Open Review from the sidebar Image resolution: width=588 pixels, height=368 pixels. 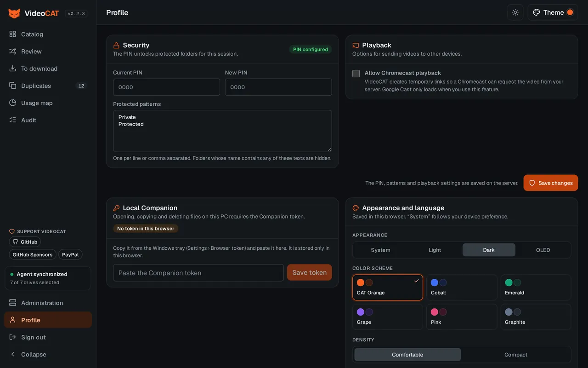48,52
